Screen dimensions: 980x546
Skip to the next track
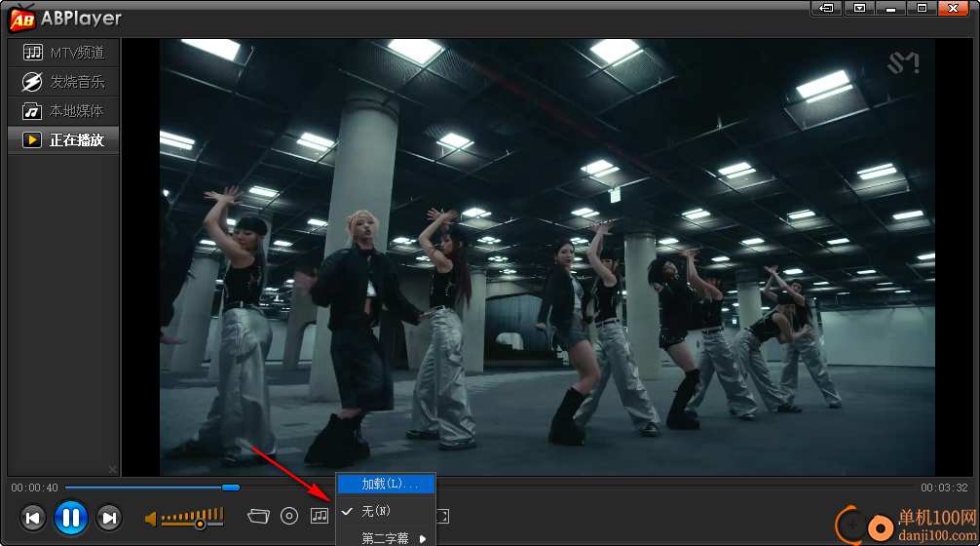[x=109, y=518]
